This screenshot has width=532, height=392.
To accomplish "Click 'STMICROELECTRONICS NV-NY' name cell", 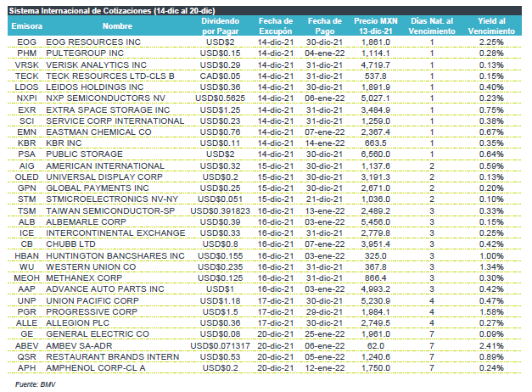I will (112, 199).
